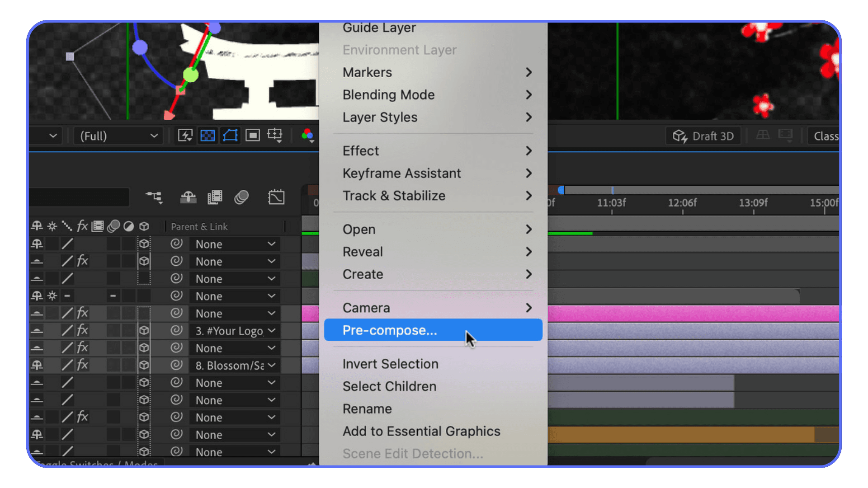The height and width of the screenshot is (488, 868).
Task: Enable the 3D cube switch on the top layer
Action: 144,244
